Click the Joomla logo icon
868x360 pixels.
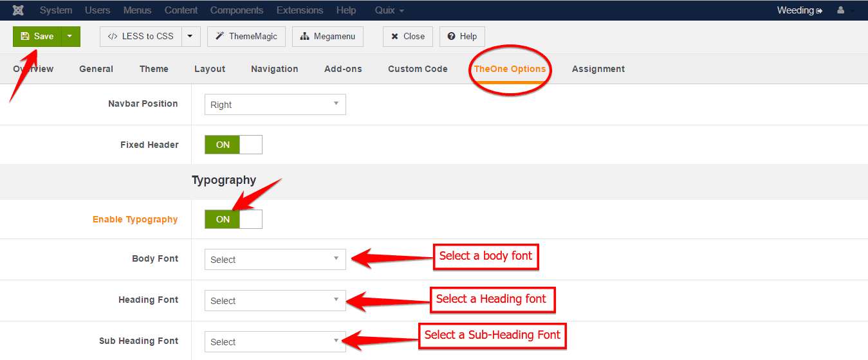[18, 10]
